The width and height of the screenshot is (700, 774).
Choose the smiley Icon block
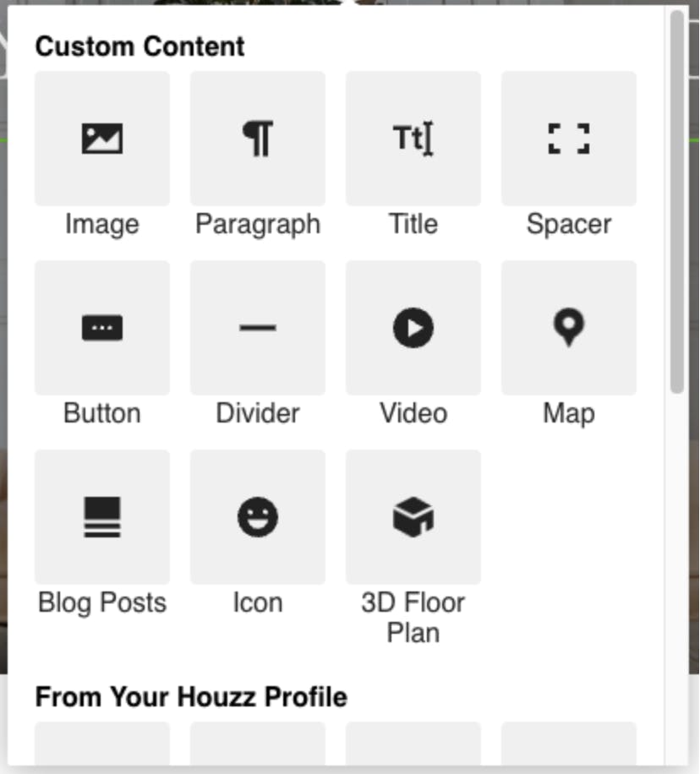[x=258, y=517]
